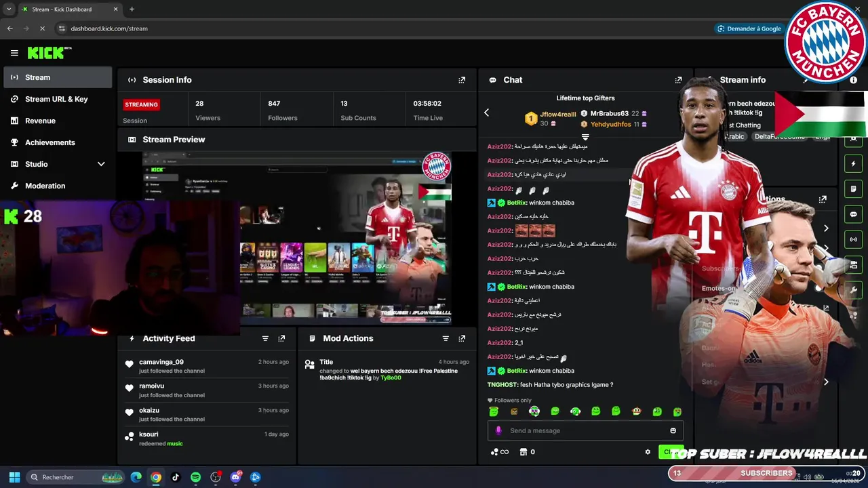Open Studio in the sidebar
The height and width of the screenshot is (488, 868).
58,164
